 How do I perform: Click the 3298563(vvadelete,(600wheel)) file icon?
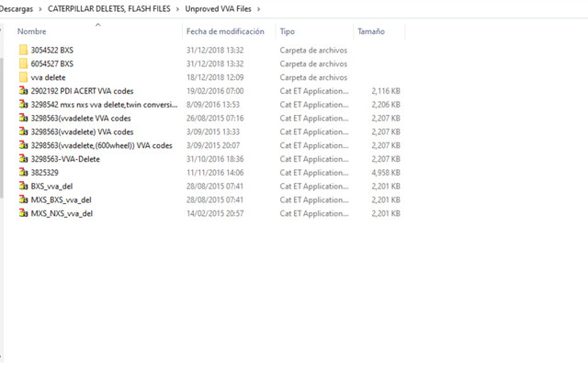tap(23, 145)
